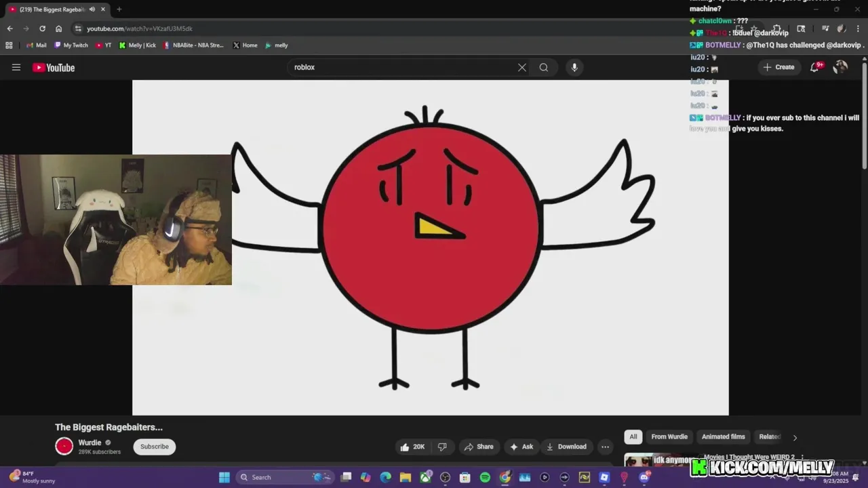Start voice search with the microphone icon

coord(574,67)
